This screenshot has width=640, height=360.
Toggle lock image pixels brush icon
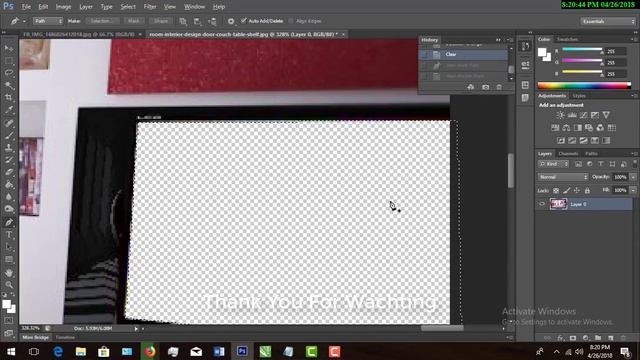(566, 191)
